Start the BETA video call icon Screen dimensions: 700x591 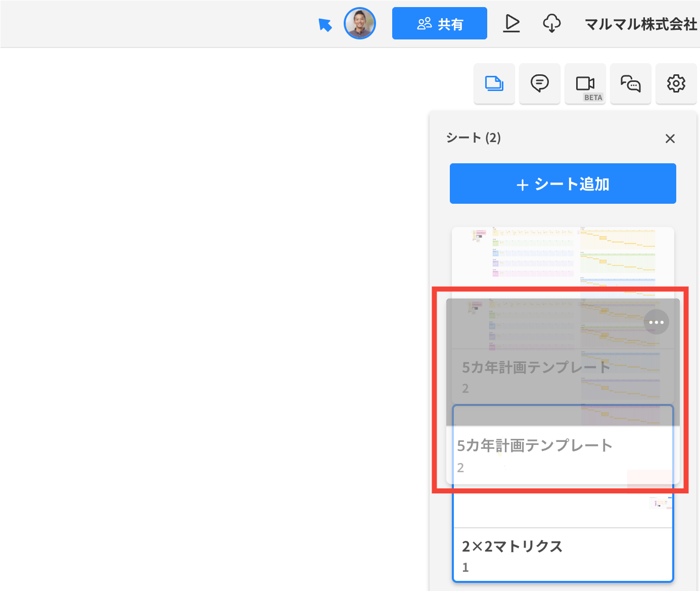tap(585, 83)
